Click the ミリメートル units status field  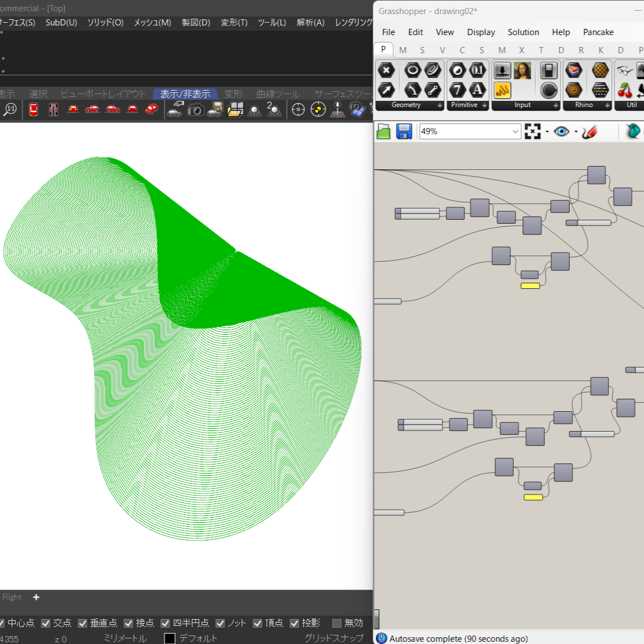click(x=125, y=638)
